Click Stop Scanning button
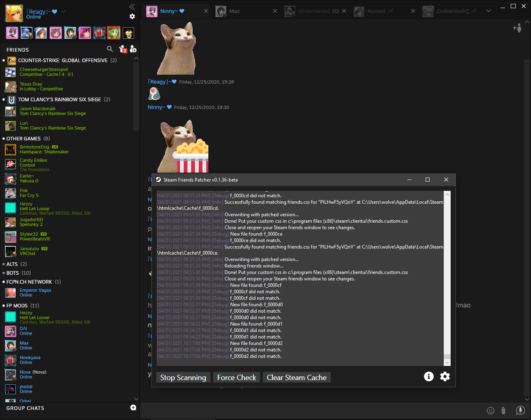Screen dimensions: 531x420 pos(183,378)
